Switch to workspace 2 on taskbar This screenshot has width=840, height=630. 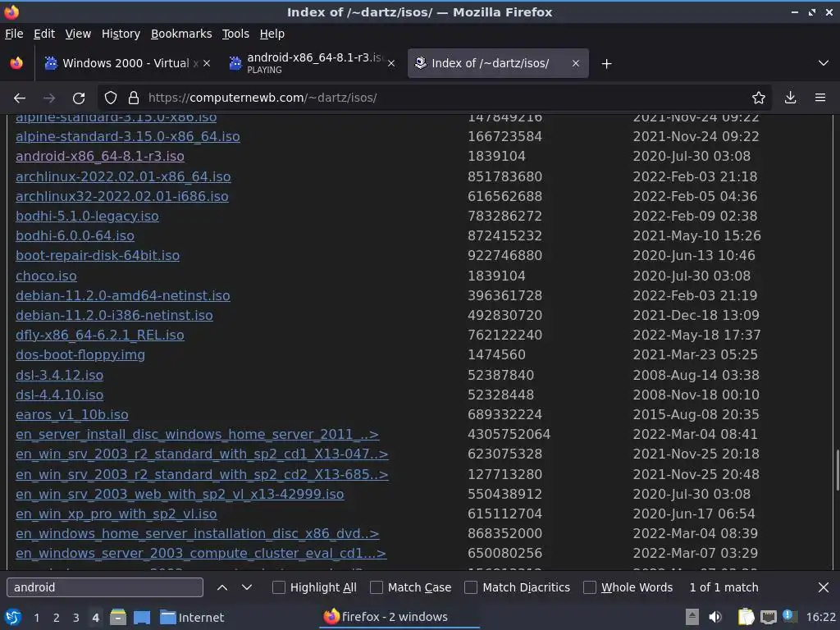click(57, 618)
